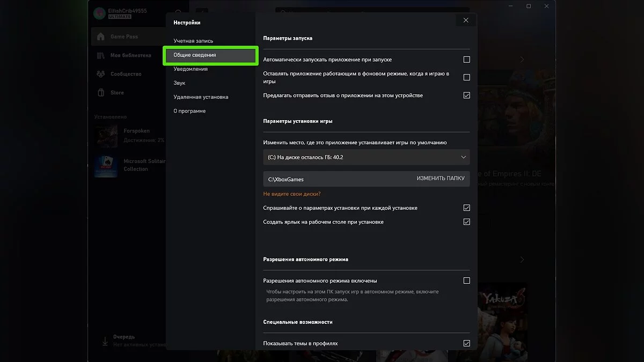
Task: Click the ElfishCrib49555 profile avatar
Action: point(99,13)
